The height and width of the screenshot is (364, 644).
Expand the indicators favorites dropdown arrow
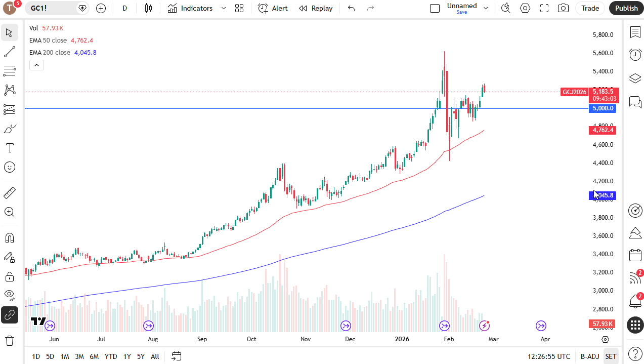tap(223, 8)
